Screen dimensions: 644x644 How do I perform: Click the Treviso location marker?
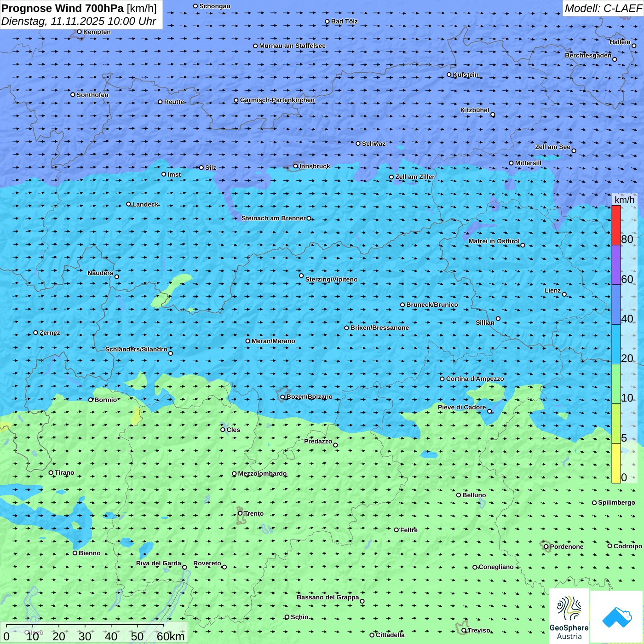point(464,630)
